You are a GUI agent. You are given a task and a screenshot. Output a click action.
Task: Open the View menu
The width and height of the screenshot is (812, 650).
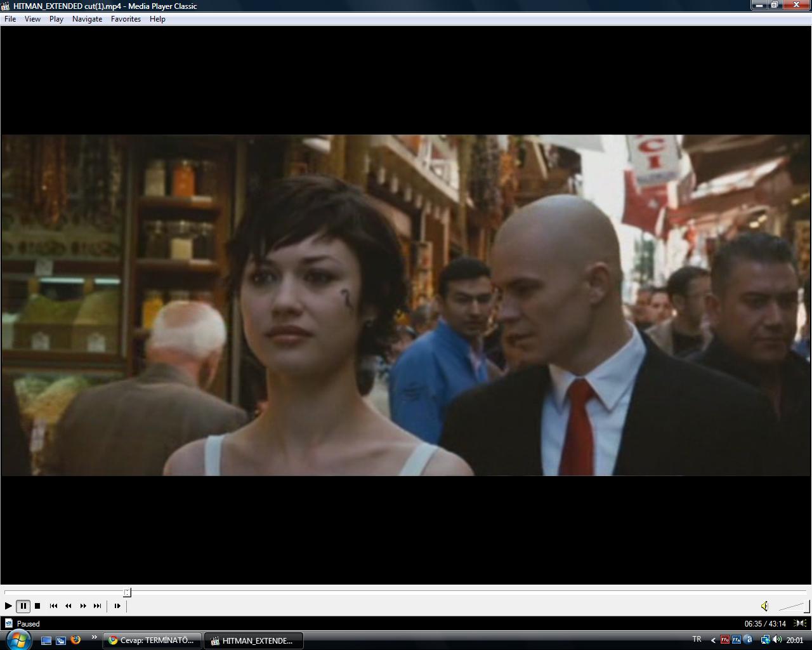tap(32, 19)
